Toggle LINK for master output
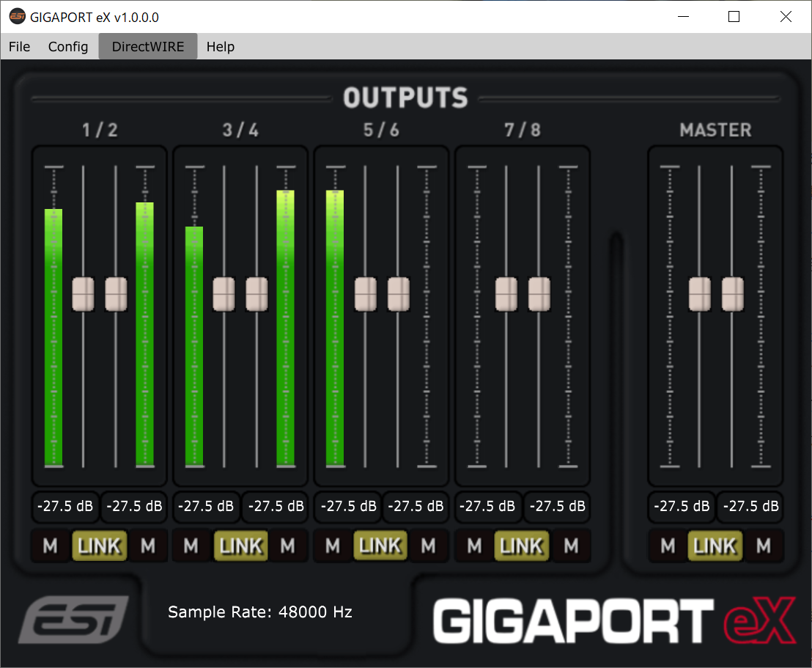This screenshot has height=668, width=812. (715, 546)
